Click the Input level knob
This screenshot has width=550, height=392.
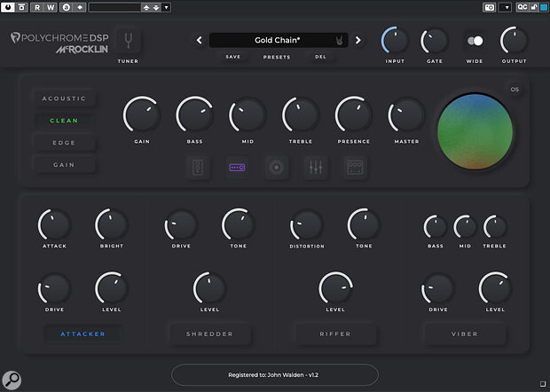point(395,41)
